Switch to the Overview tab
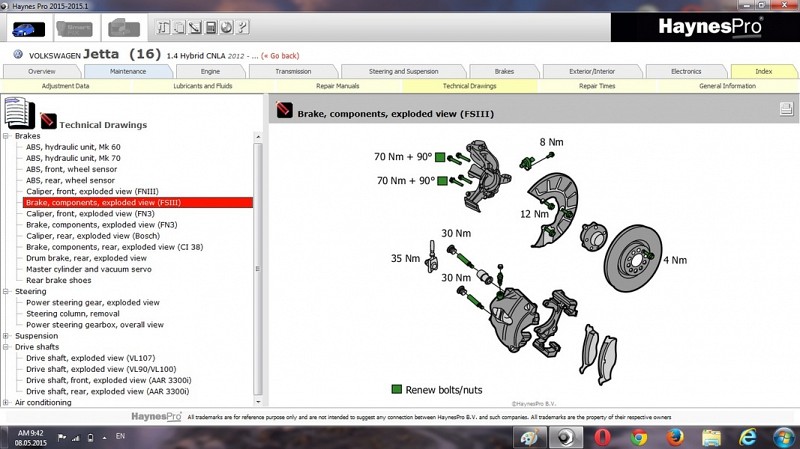 pyautogui.click(x=42, y=71)
